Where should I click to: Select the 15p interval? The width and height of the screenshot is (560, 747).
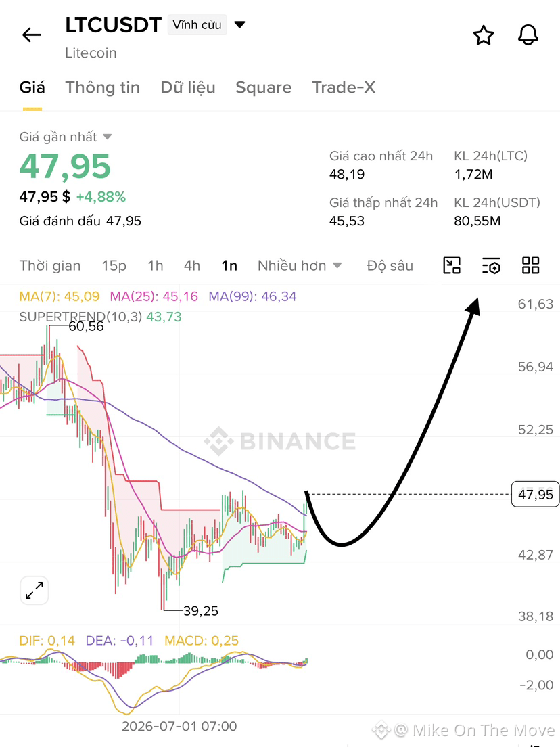114,265
